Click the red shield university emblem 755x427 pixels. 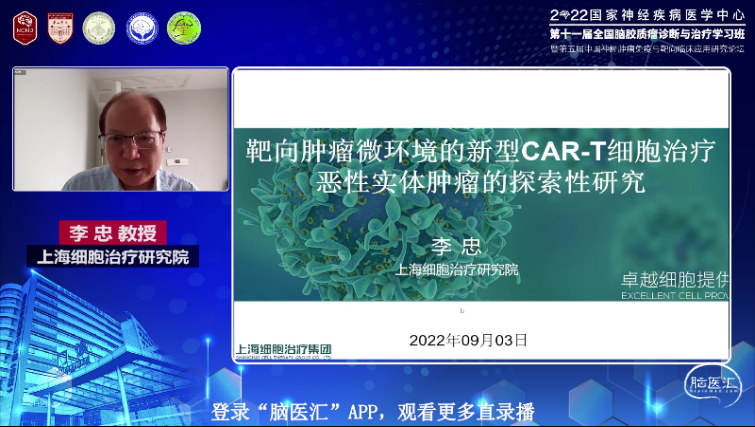[x=60, y=27]
